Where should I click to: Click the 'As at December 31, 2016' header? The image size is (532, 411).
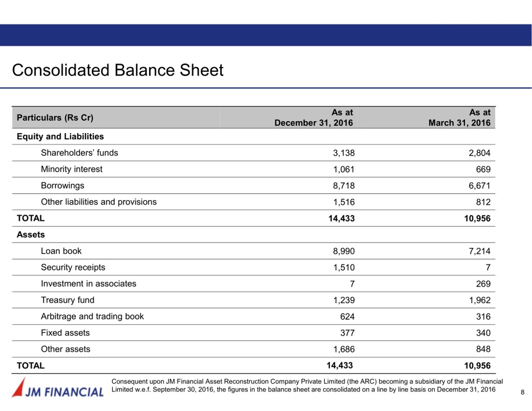tap(314, 117)
